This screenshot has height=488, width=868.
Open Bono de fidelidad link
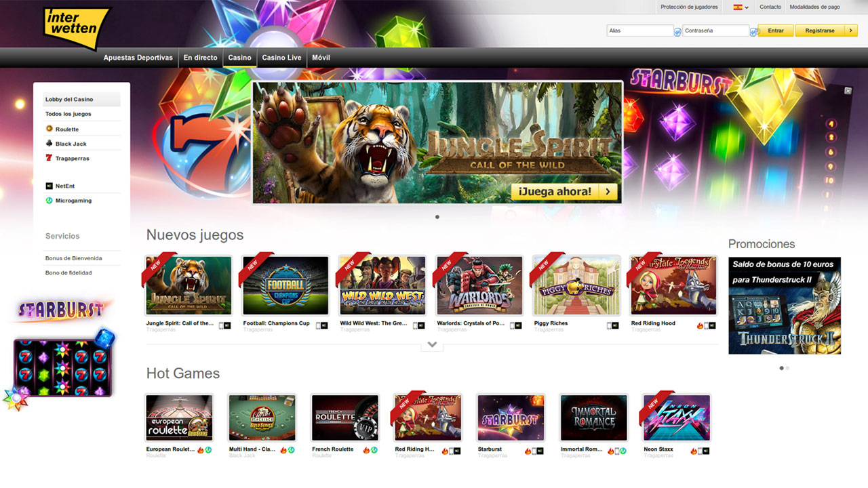coord(68,272)
